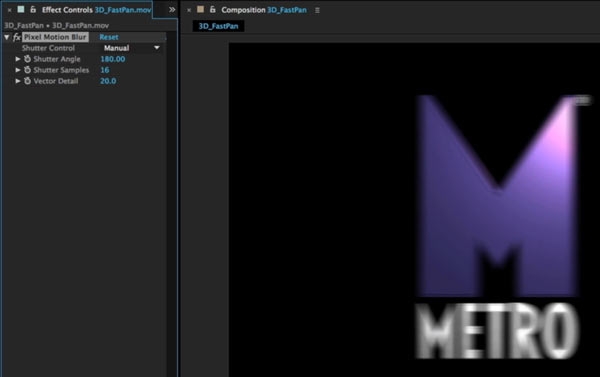
Task: Toggle the Shutter Samples stopwatch
Action: (x=27, y=70)
